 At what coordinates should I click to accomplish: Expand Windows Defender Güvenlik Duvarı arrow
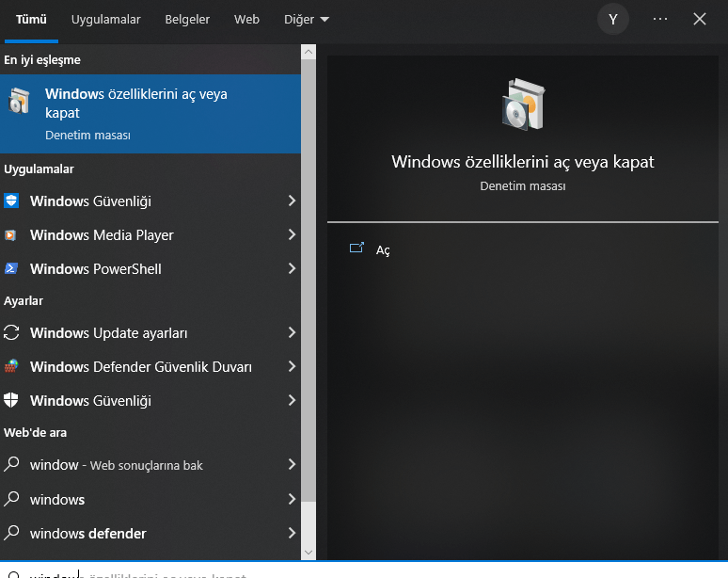292,366
